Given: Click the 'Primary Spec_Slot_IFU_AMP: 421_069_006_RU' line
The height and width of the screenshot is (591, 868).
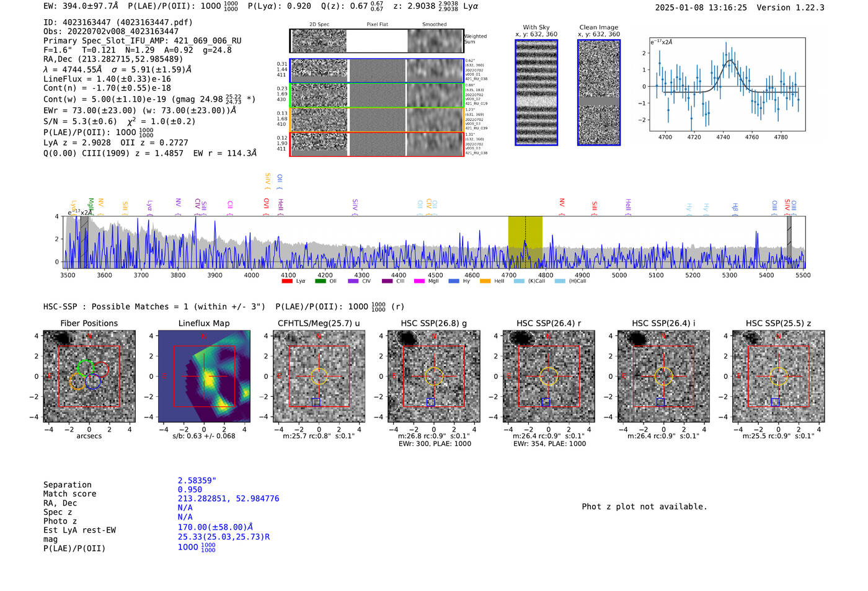Looking at the screenshot, I should pyautogui.click(x=143, y=40).
